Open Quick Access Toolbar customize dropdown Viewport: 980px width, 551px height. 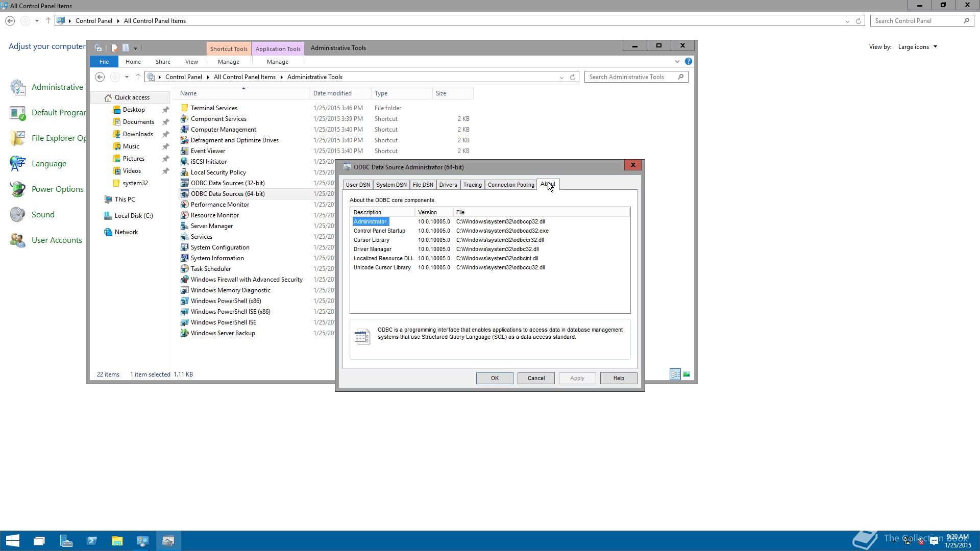135,48
